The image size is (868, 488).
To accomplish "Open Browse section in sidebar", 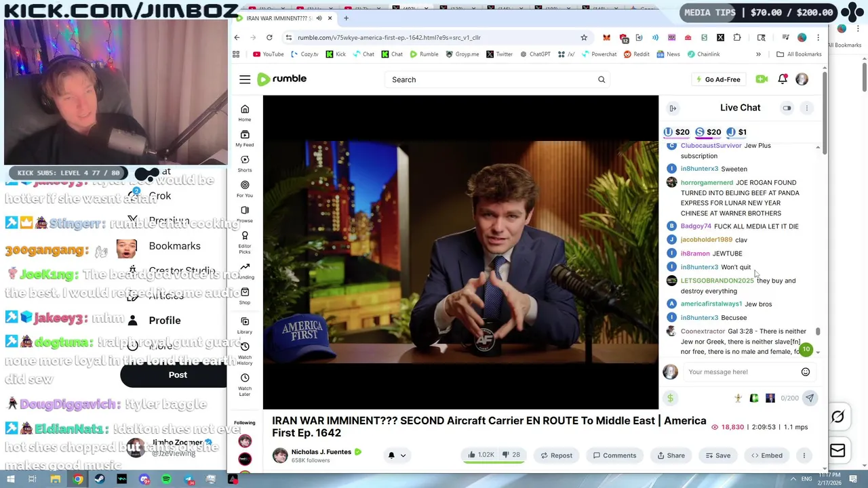I will (245, 214).
